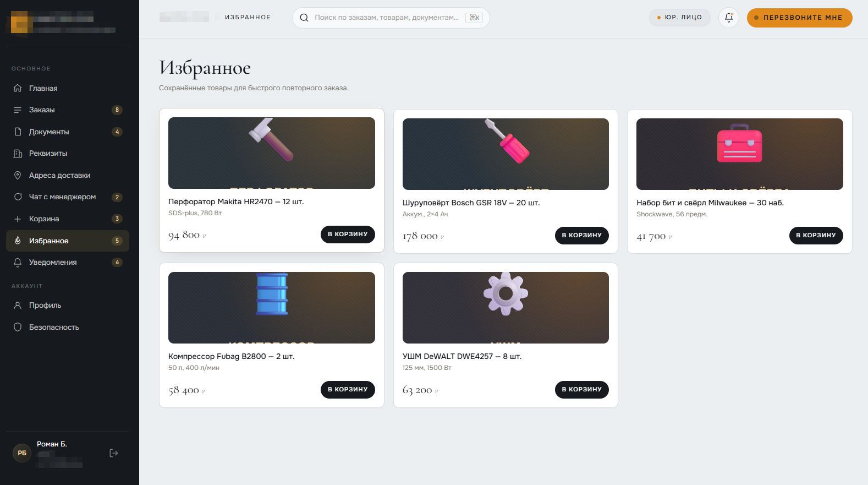
Task: Add УШМ DeWALT DWE4257 to cart
Action: tap(582, 390)
